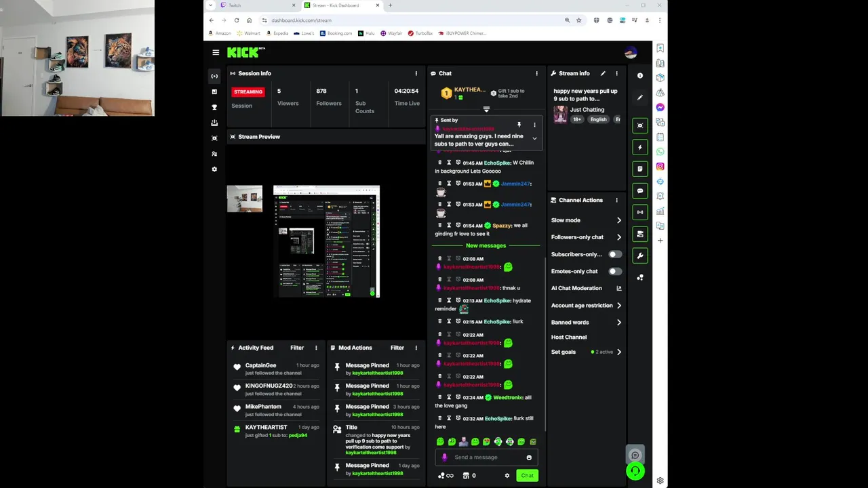Click the browser address bar
Screen dimensions: 868x488
click(x=414, y=20)
